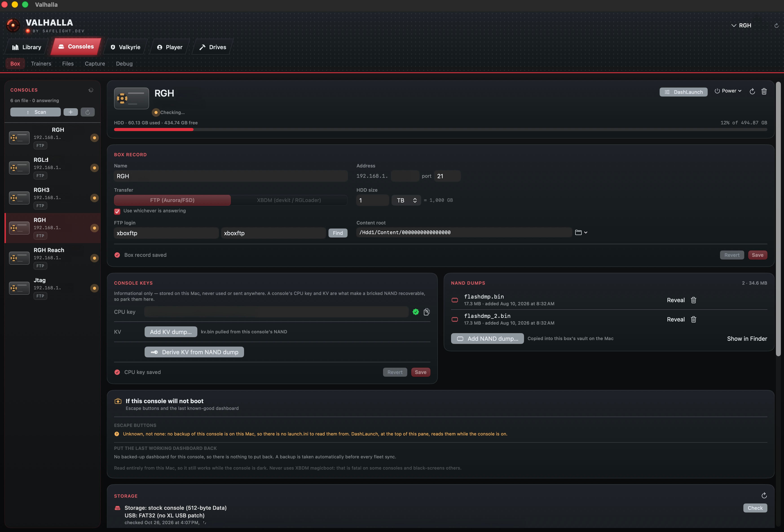Delete the flashdmp.bin NAND dump
The width and height of the screenshot is (784, 532).
click(x=693, y=300)
